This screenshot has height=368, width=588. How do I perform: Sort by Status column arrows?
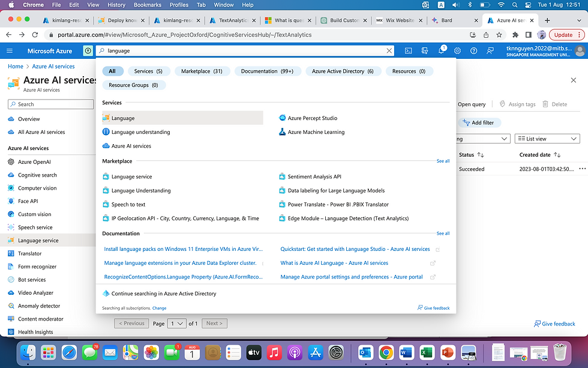click(x=481, y=155)
